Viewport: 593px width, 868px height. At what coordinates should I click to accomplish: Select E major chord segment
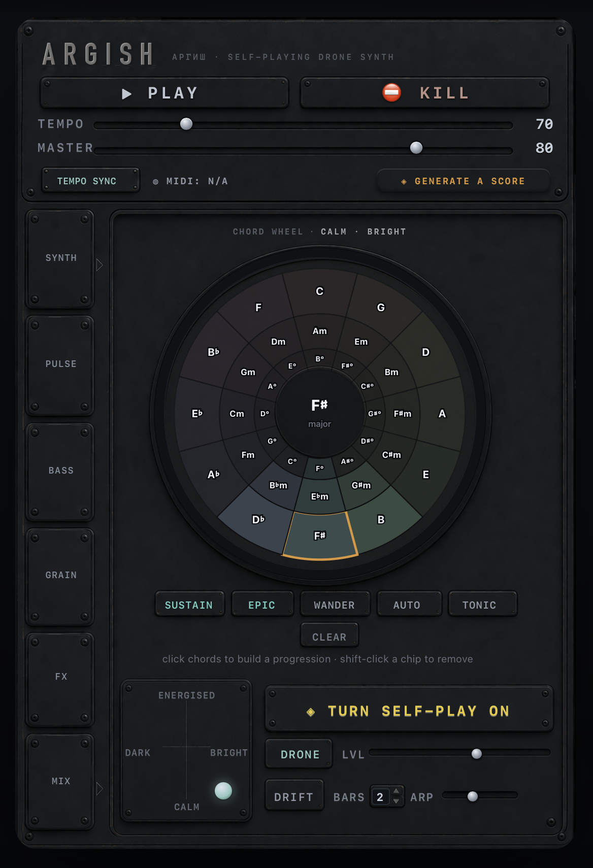pos(425,475)
